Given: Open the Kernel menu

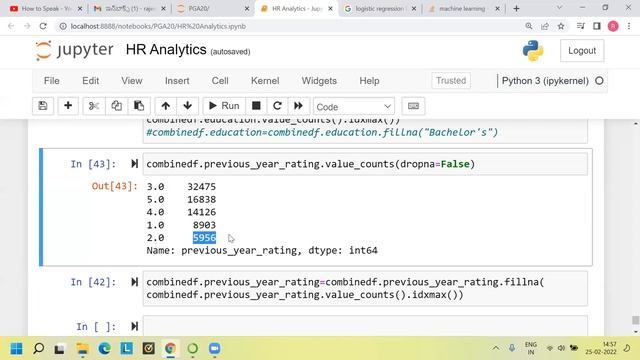Looking at the screenshot, I should click(x=265, y=81).
